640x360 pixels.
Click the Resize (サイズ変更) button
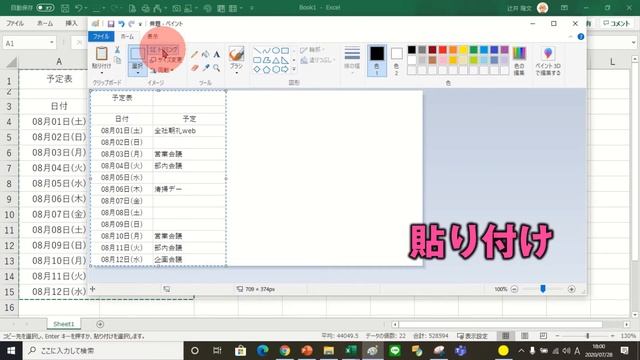tap(166, 60)
